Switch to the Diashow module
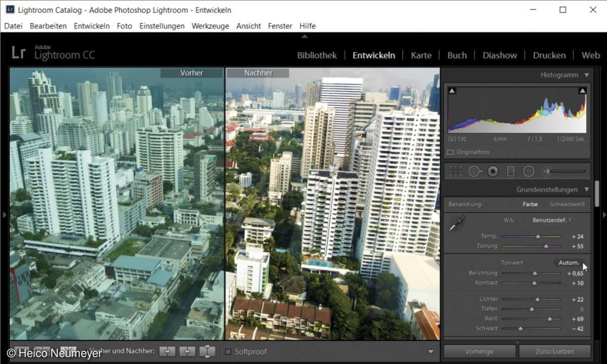 (x=500, y=55)
